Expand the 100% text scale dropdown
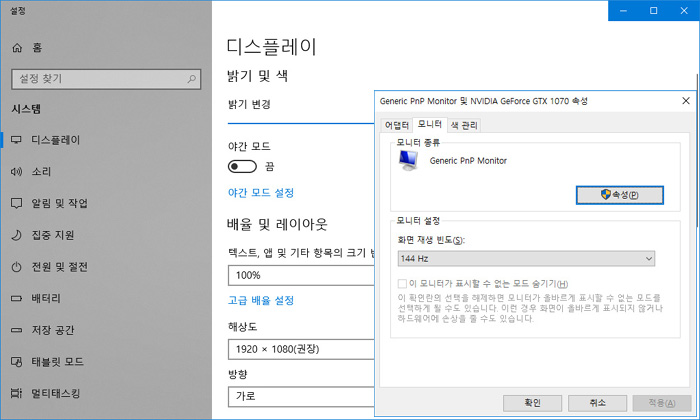The height and width of the screenshot is (420, 700). 300,275
